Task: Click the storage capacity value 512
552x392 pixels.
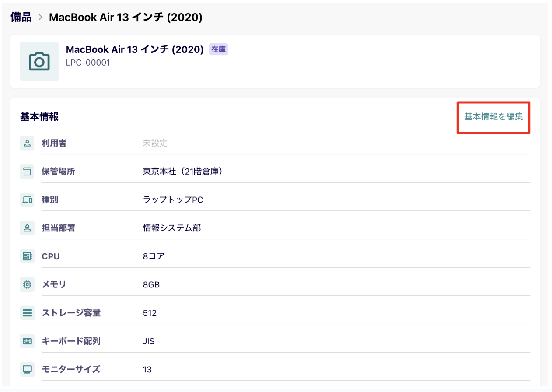Action: 150,313
